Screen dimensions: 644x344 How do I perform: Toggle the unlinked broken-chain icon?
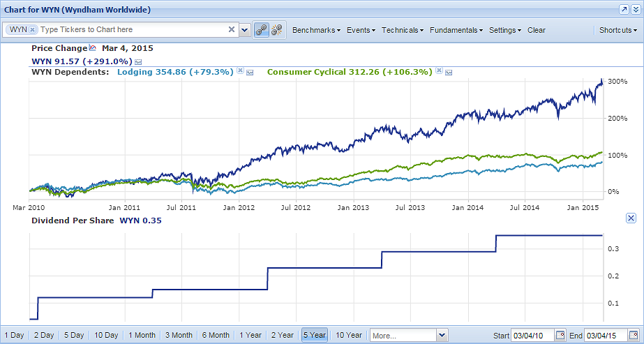(277, 29)
